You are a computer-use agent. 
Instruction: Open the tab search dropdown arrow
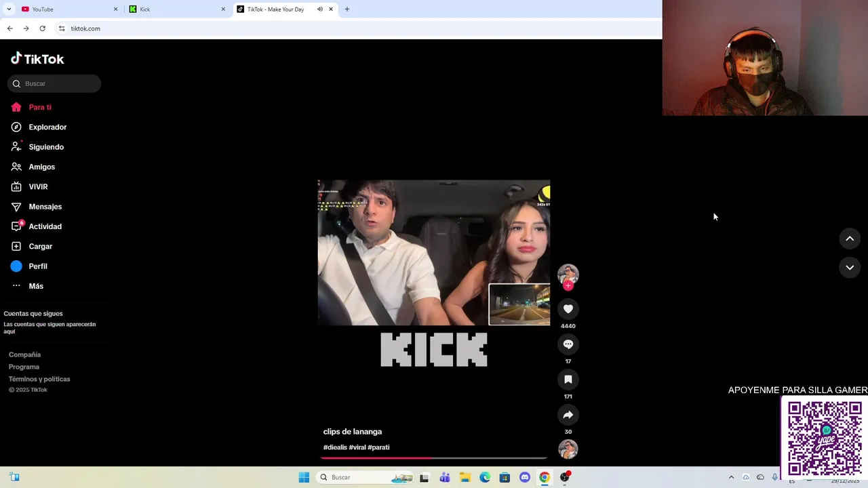pos(9,9)
